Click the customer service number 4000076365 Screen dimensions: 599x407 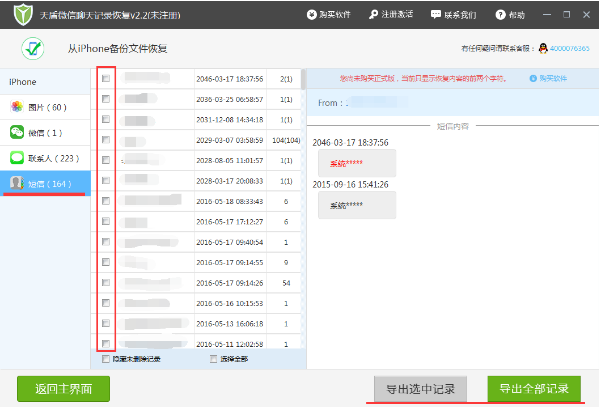tap(570, 49)
